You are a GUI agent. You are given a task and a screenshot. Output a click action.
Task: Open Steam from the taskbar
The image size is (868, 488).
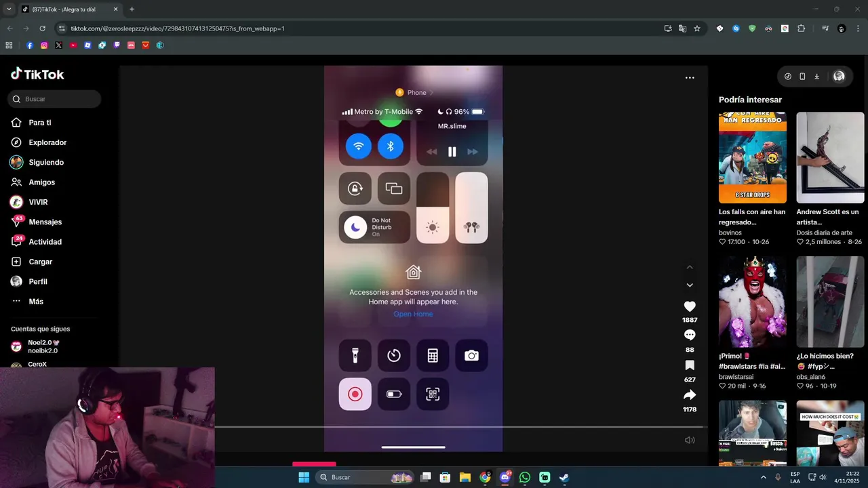coord(564,477)
